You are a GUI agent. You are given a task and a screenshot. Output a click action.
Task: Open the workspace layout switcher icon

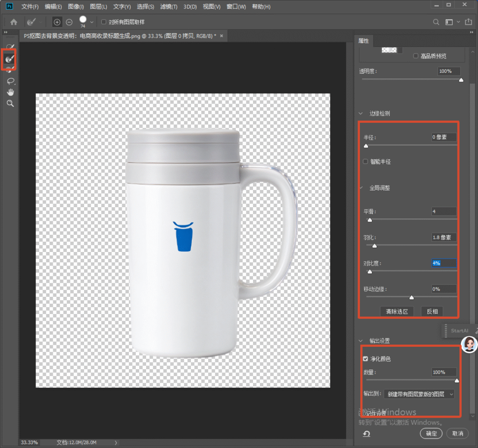[449, 22]
